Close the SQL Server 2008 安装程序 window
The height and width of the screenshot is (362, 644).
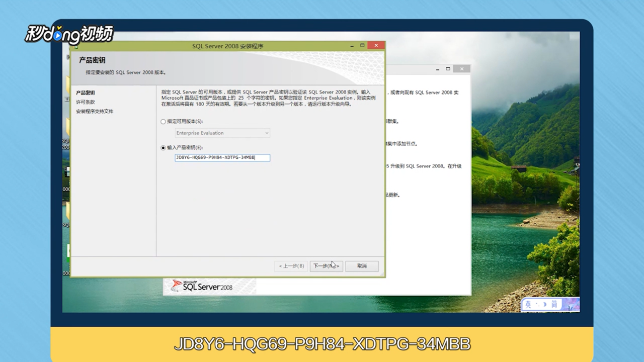coord(376,46)
